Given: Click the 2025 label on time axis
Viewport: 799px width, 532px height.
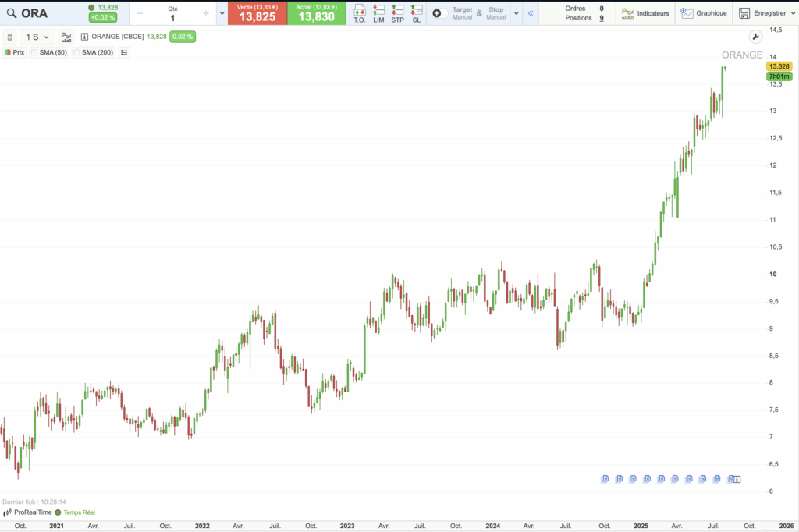Looking at the screenshot, I should point(641,526).
